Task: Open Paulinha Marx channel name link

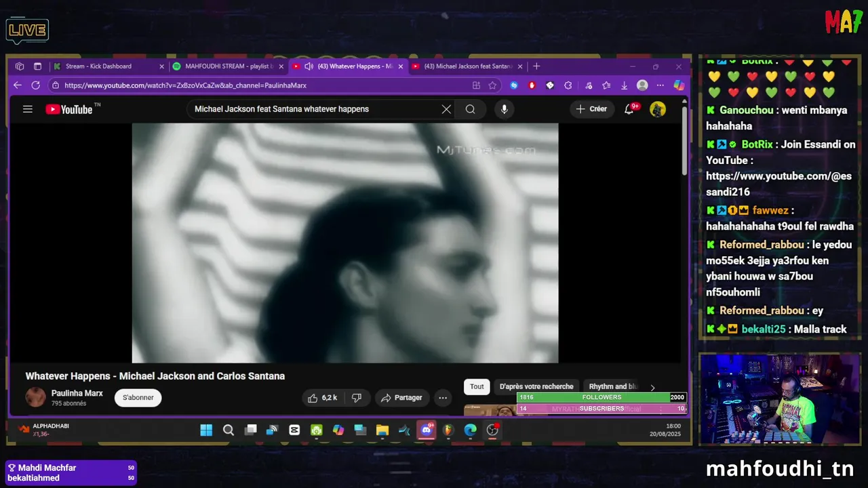Action: click(x=77, y=393)
